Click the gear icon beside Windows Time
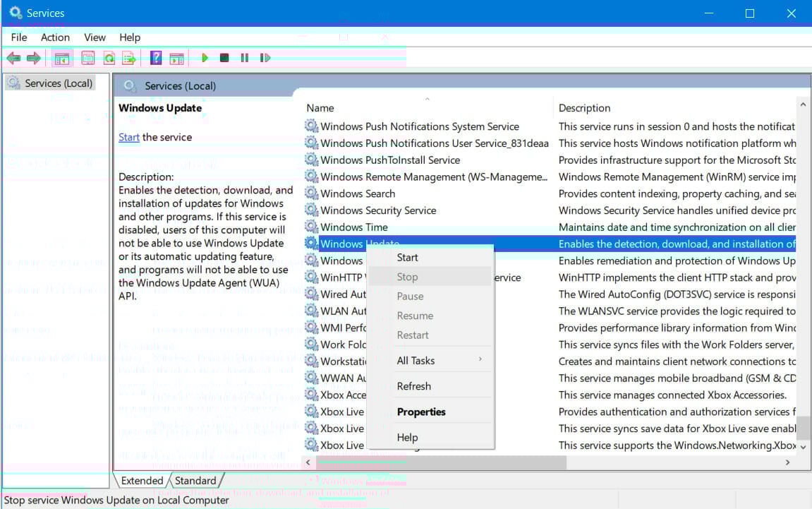 click(x=311, y=227)
